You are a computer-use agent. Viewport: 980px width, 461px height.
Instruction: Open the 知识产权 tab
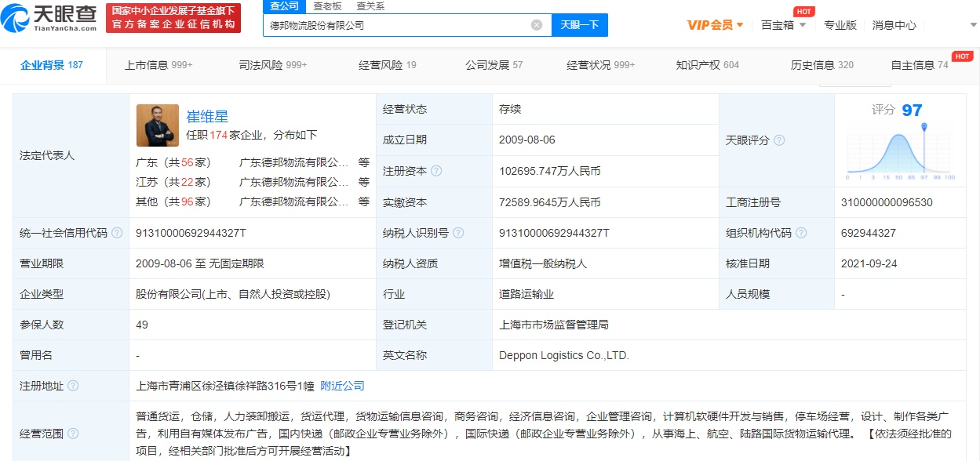pos(708,65)
